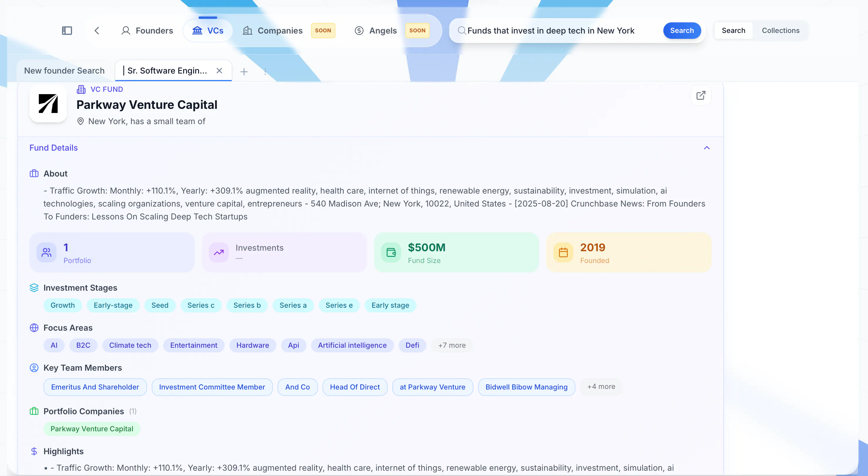Screen dimensions: 868x476
Task: Click the Founded calendar icon
Action: click(x=563, y=252)
